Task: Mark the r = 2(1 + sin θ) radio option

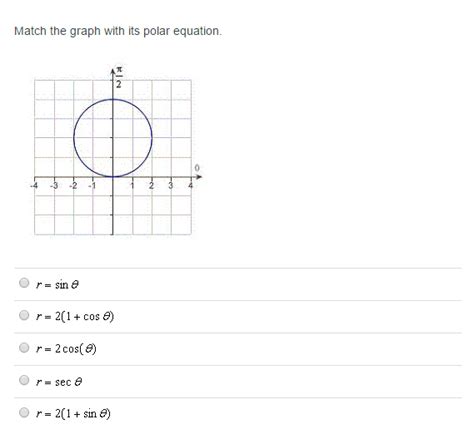Action: (24, 412)
